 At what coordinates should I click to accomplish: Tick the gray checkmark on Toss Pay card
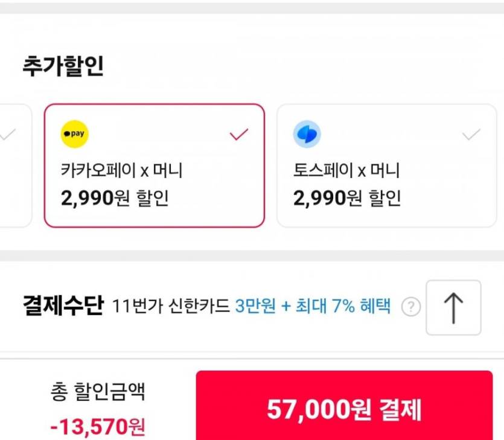(x=471, y=135)
